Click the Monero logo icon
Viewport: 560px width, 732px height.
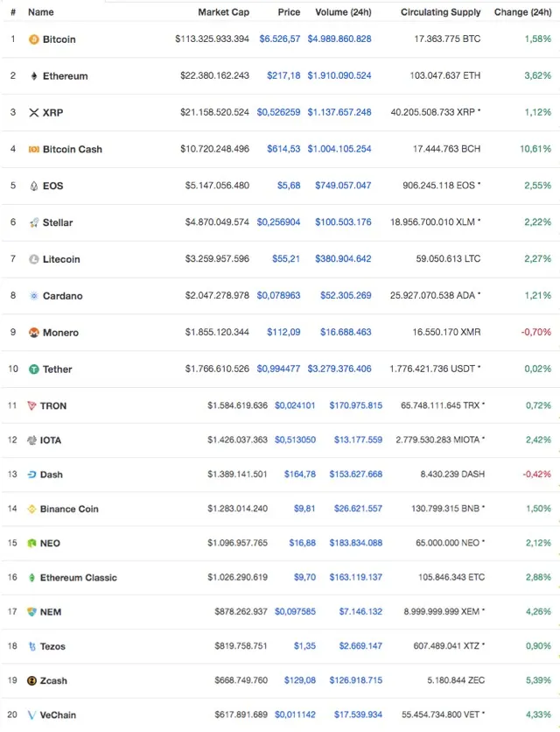coord(33,333)
